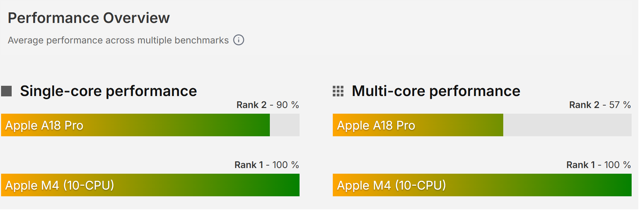Click the single-core square icon
This screenshot has height=215, width=644.
[x=6, y=91]
